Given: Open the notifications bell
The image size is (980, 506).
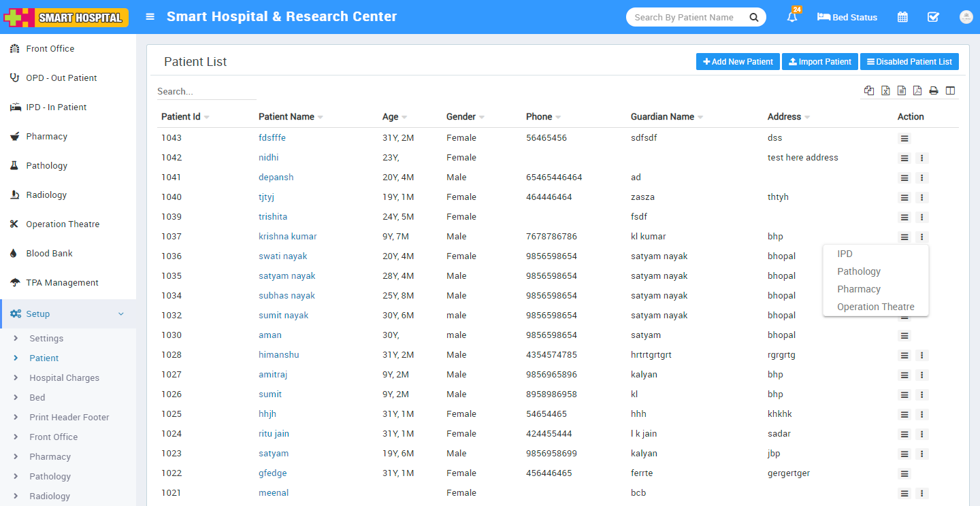Looking at the screenshot, I should [792, 17].
